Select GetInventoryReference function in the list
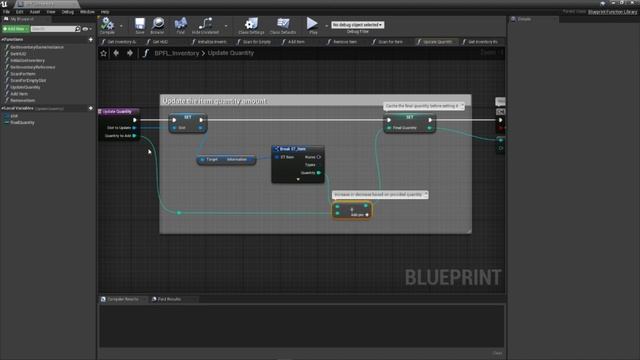The height and width of the screenshot is (360, 640). (x=33, y=67)
